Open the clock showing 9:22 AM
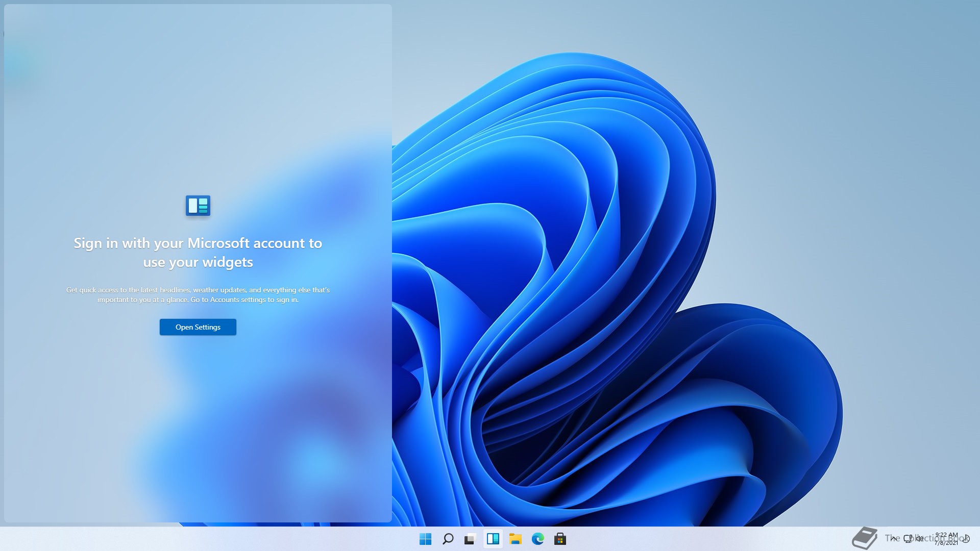 pos(946,539)
